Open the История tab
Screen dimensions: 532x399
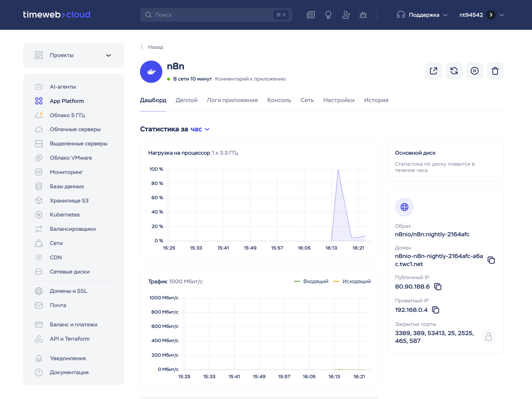click(376, 100)
